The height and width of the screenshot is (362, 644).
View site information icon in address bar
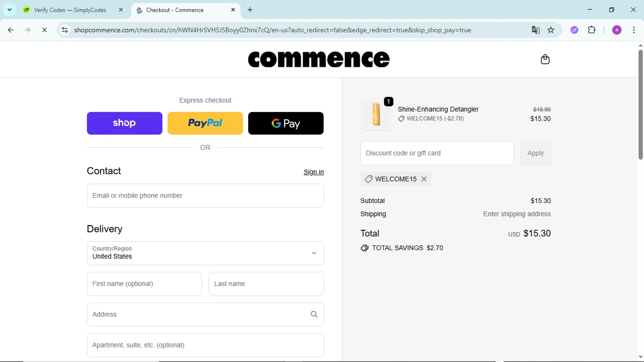coord(65,30)
